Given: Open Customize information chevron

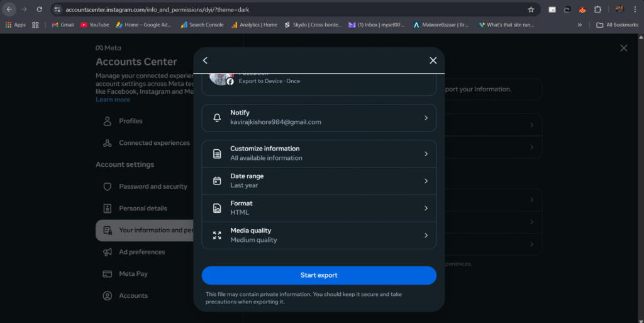Looking at the screenshot, I should 426,154.
